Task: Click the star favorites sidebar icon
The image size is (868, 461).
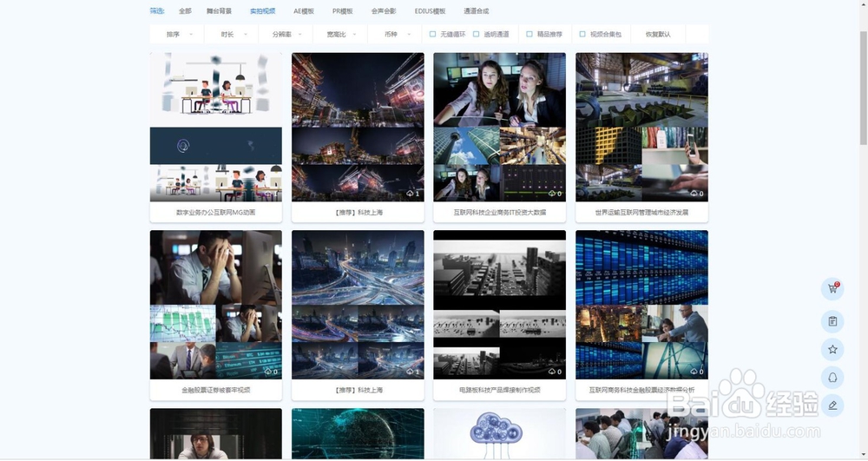Action: [x=832, y=350]
